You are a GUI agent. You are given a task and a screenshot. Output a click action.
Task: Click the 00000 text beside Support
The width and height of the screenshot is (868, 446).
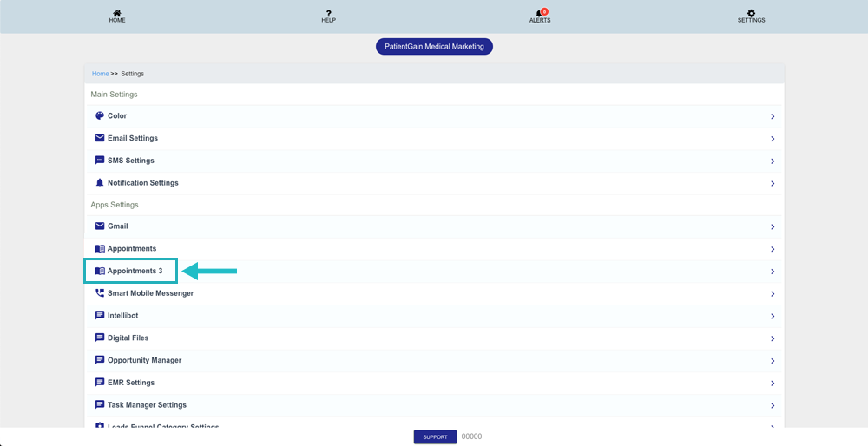(x=471, y=436)
